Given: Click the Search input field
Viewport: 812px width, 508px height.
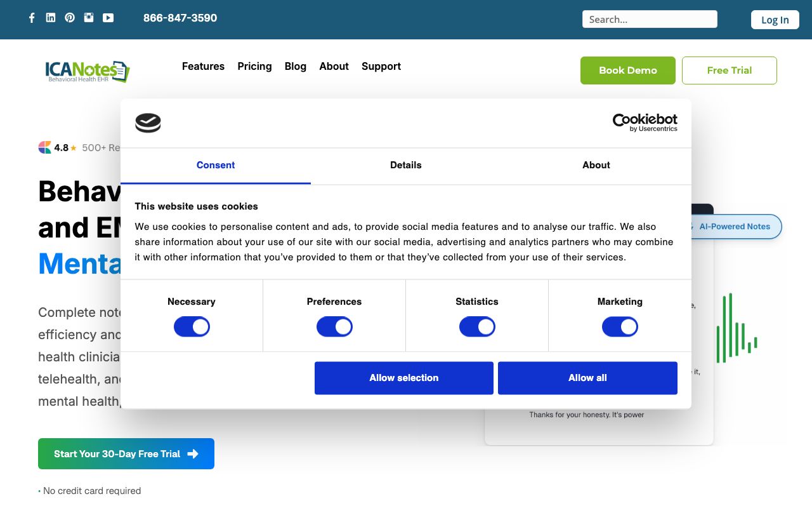Looking at the screenshot, I should (x=650, y=19).
